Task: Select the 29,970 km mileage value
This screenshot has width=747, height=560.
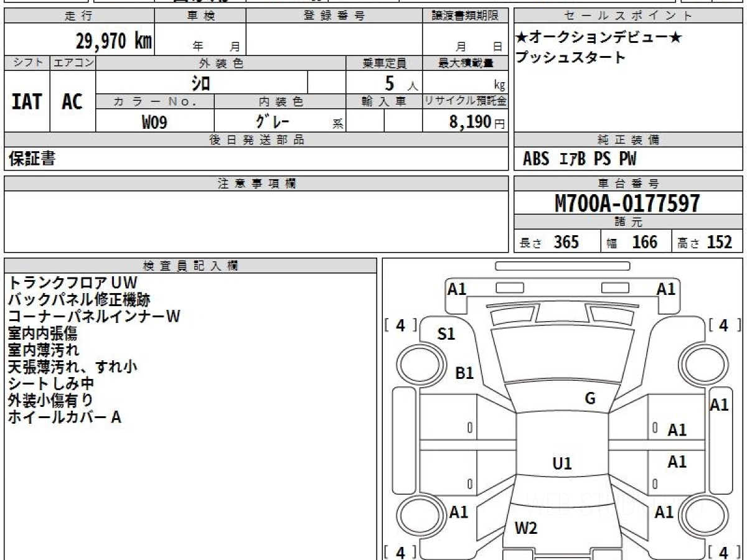Action: coord(115,42)
